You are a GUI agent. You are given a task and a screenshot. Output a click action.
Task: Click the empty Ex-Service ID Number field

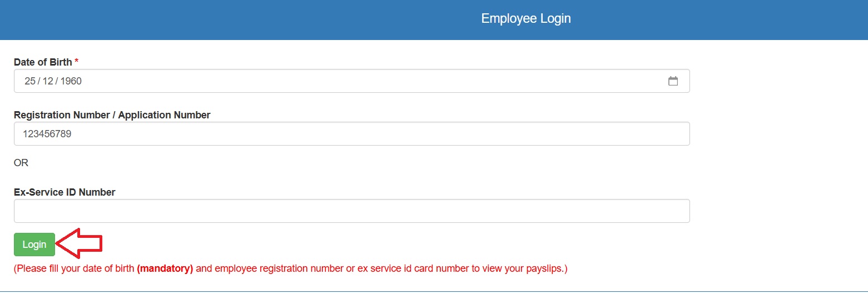tap(351, 211)
